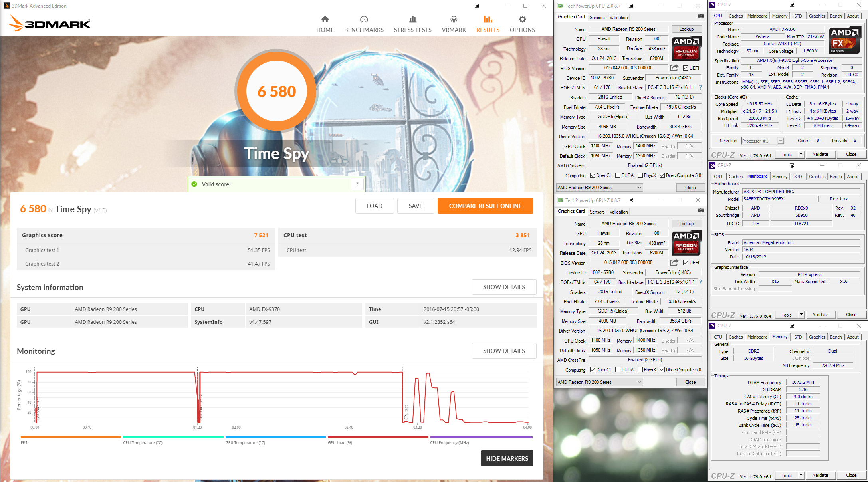Toggle UEFI checkbox in bottom GPU-Z
The width and height of the screenshot is (868, 482).
(x=686, y=263)
